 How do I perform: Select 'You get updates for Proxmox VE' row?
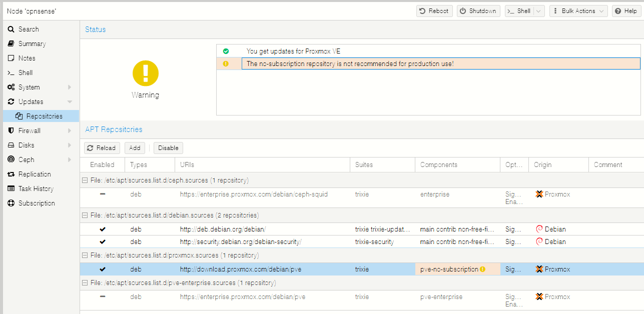click(428, 51)
